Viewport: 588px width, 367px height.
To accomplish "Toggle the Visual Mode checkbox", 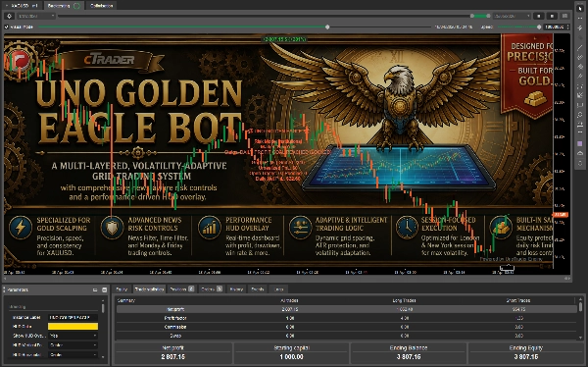I will (7, 27).
